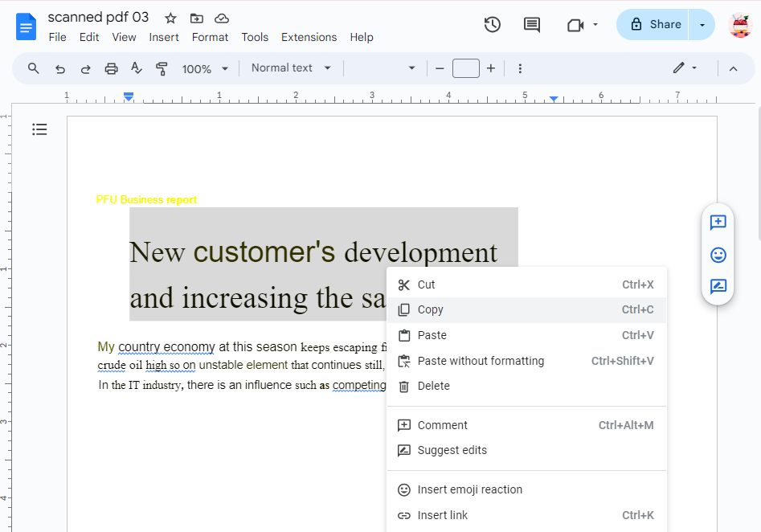Insert emoji reaction from the side margin
Screen dimensions: 761x532
coord(718,255)
